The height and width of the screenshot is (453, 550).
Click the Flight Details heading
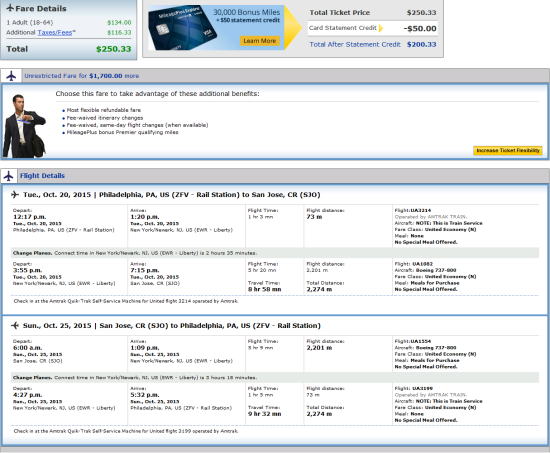click(42, 176)
